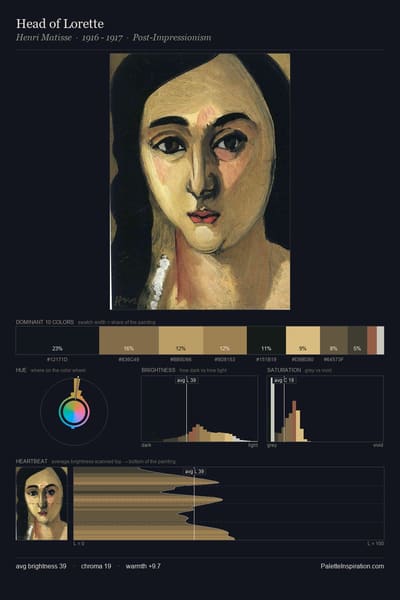Click the 'DOMINANT 10 COLORS' heading
400x600 pixels.
click(45, 322)
